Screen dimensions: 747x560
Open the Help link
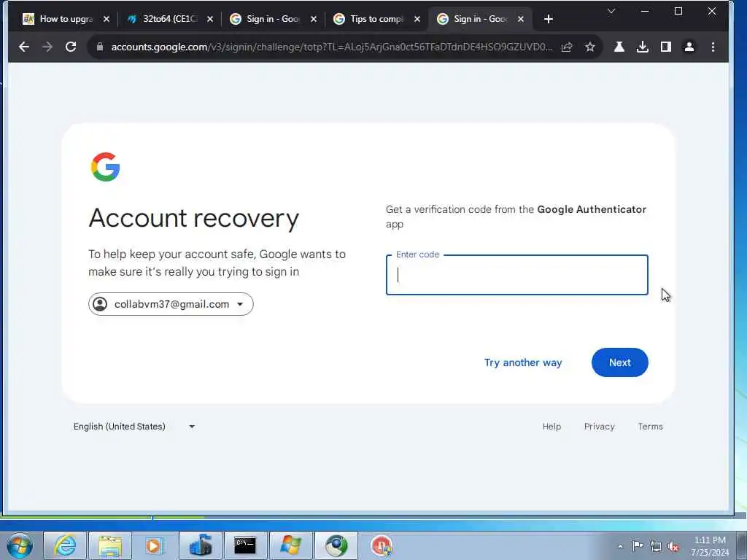551,426
